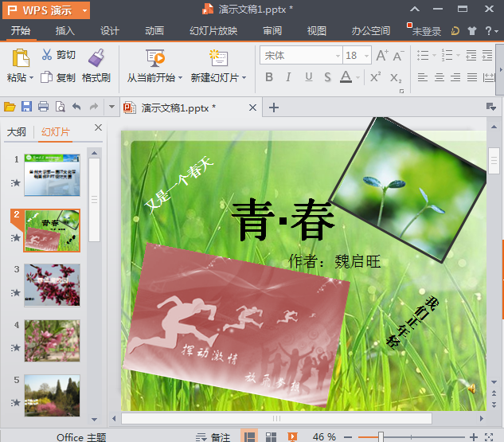Start slideshow from current slide icon
The height and width of the screenshot is (442, 504).
click(x=155, y=58)
